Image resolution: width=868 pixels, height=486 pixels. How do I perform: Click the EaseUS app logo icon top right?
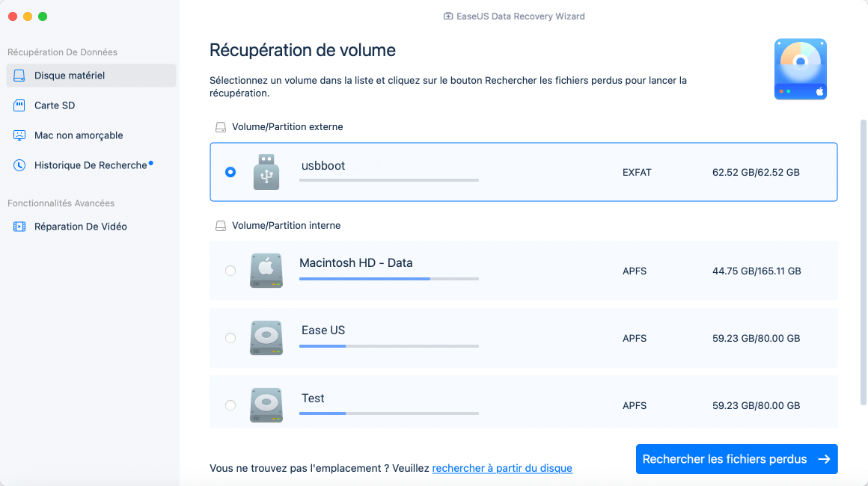click(801, 69)
